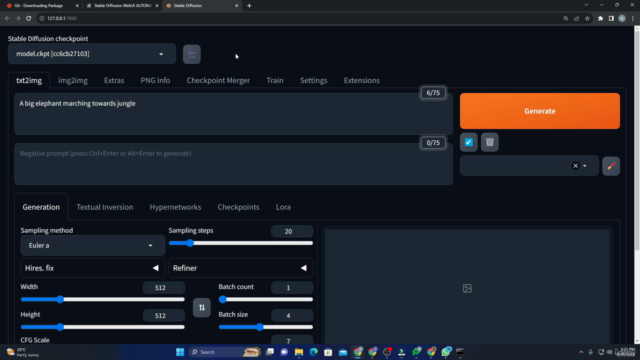Open the browser side panel icon
Screen dimensions: 640x360
pos(611,18)
